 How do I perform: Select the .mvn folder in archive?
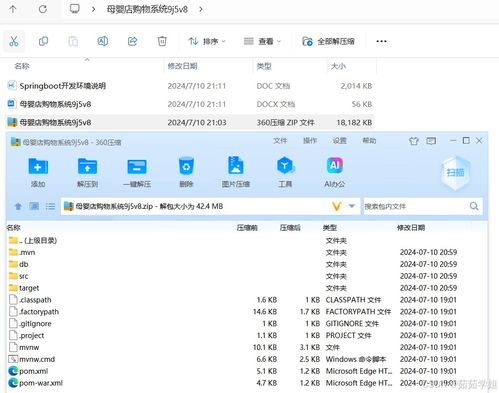(x=22, y=252)
